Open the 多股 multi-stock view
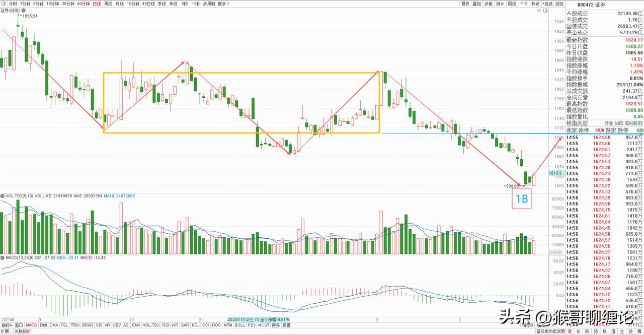The image size is (644, 335). pyautogui.click(x=489, y=3)
